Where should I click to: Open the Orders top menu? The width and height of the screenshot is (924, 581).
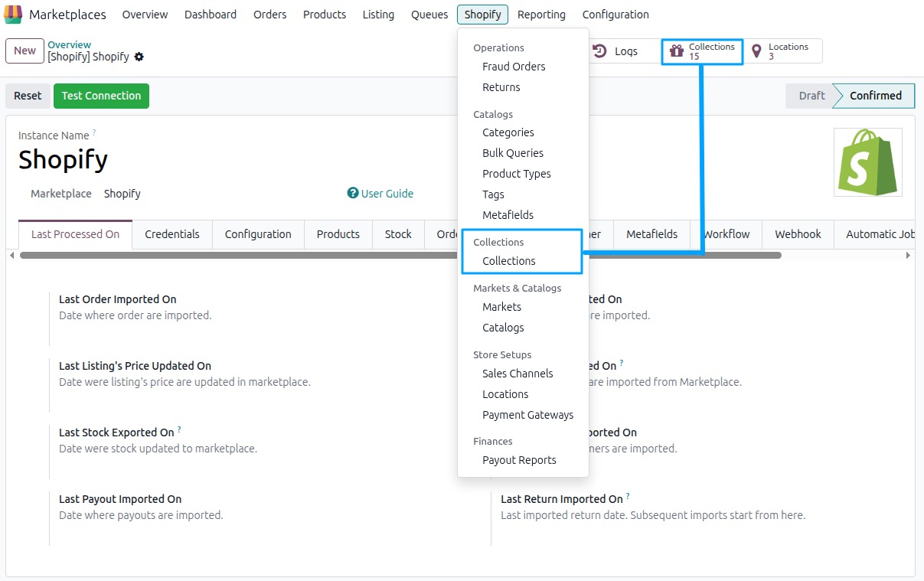[269, 15]
